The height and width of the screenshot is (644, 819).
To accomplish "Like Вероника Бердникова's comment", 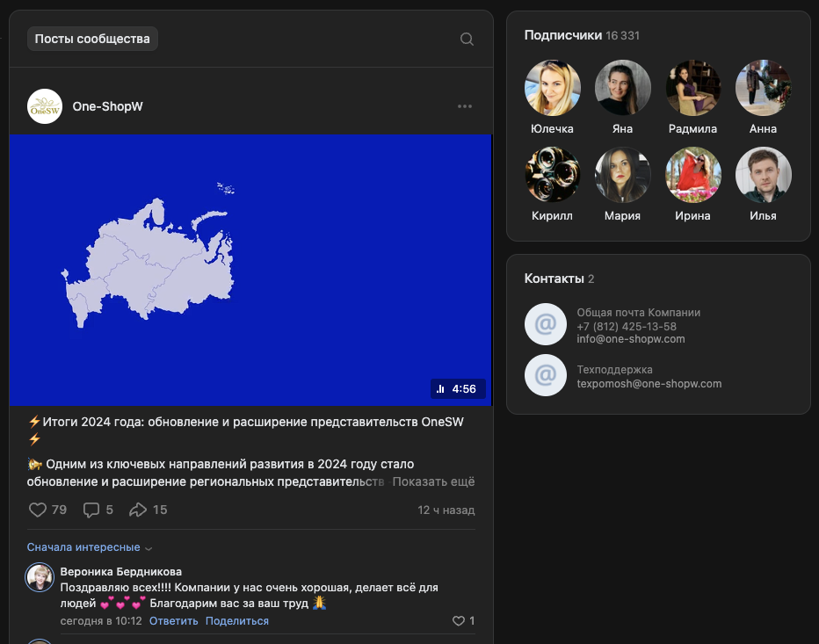I will pos(458,620).
